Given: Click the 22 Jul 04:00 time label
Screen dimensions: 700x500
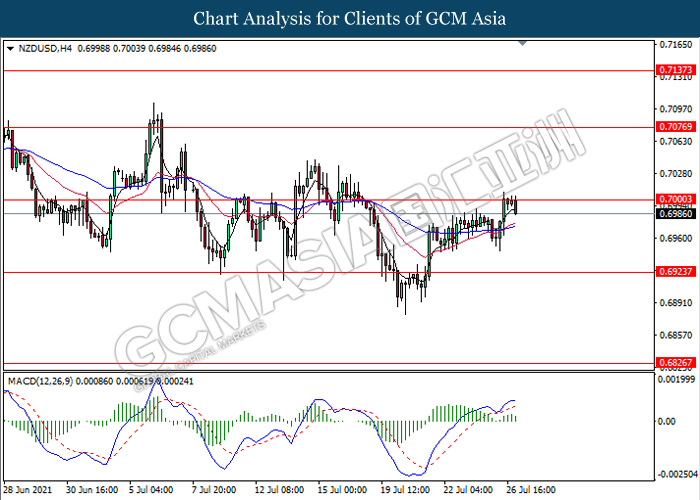Looking at the screenshot, I should pos(468,490).
